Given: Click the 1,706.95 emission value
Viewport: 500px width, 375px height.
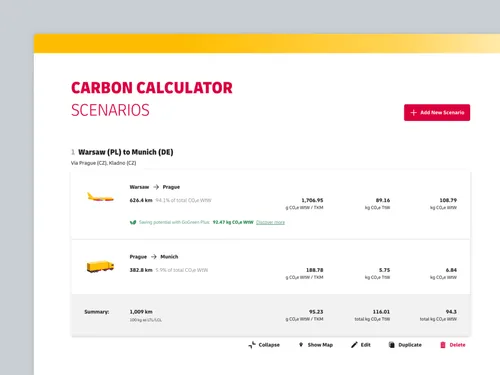Looking at the screenshot, I should click(x=312, y=200).
